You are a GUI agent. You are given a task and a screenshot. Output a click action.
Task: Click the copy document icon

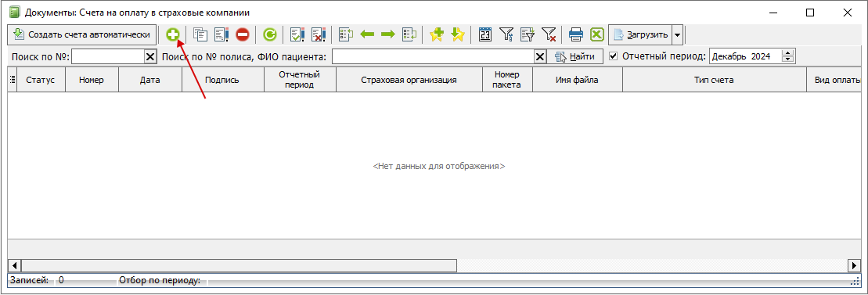pos(200,35)
